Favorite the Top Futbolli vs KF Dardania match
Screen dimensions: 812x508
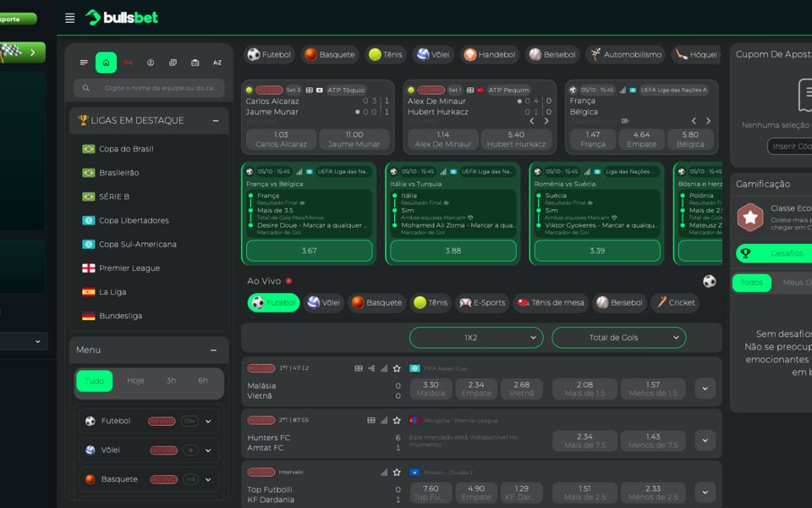click(x=397, y=472)
